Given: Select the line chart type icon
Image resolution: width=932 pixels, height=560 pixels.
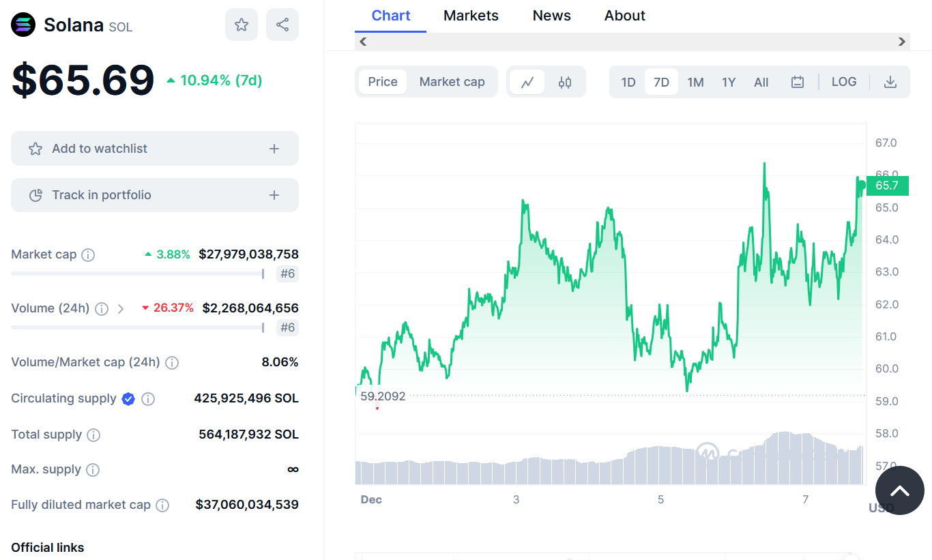Looking at the screenshot, I should pos(527,83).
